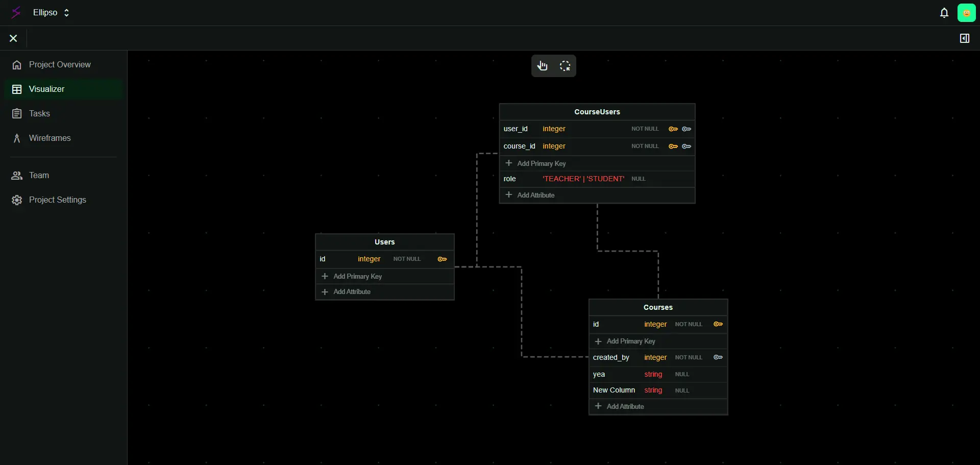The image size is (980, 465).
Task: Click foreign key icon on created_by row
Action: (x=718, y=357)
